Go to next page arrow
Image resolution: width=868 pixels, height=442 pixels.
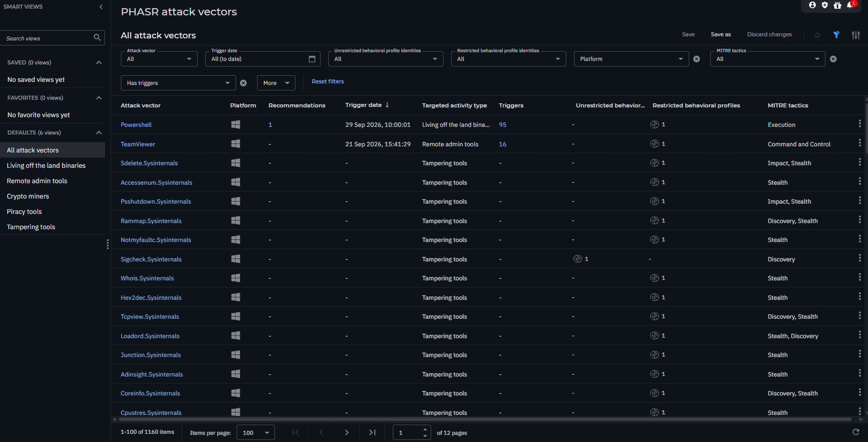point(347,432)
